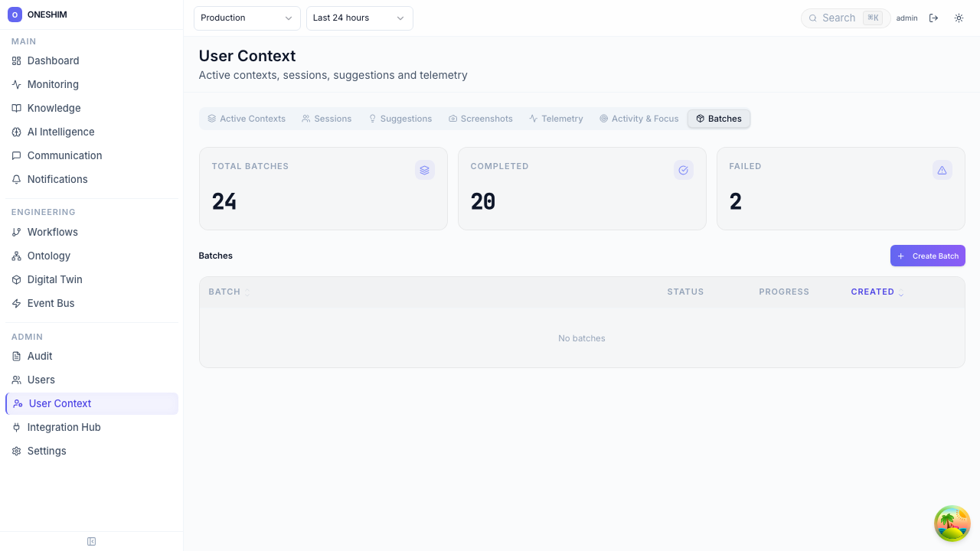
Task: Click the logout icon next to admin
Action: tap(933, 18)
